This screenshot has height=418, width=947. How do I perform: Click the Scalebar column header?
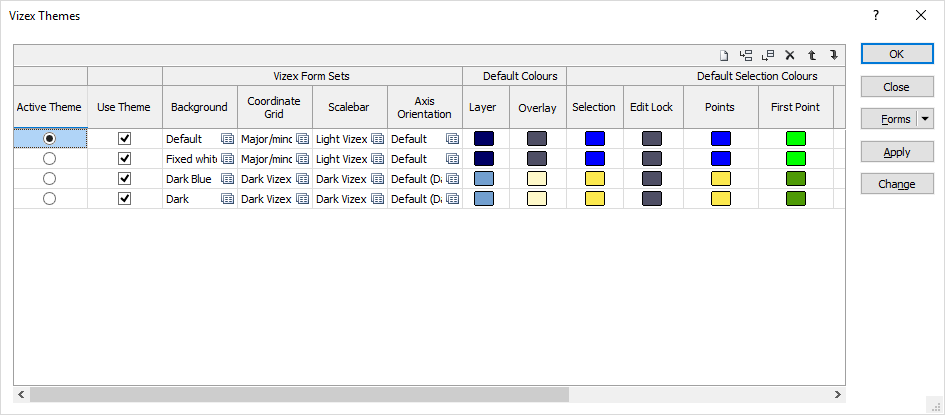(349, 107)
